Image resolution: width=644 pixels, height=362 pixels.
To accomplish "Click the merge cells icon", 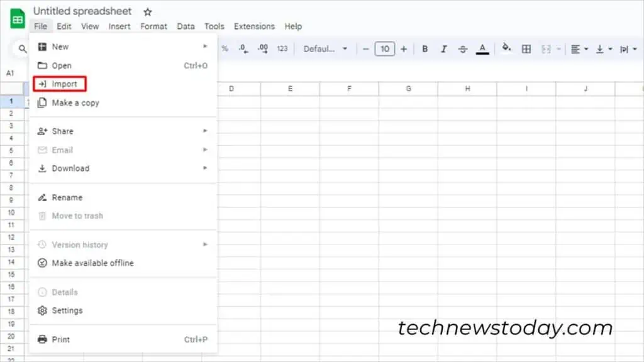I will point(546,49).
